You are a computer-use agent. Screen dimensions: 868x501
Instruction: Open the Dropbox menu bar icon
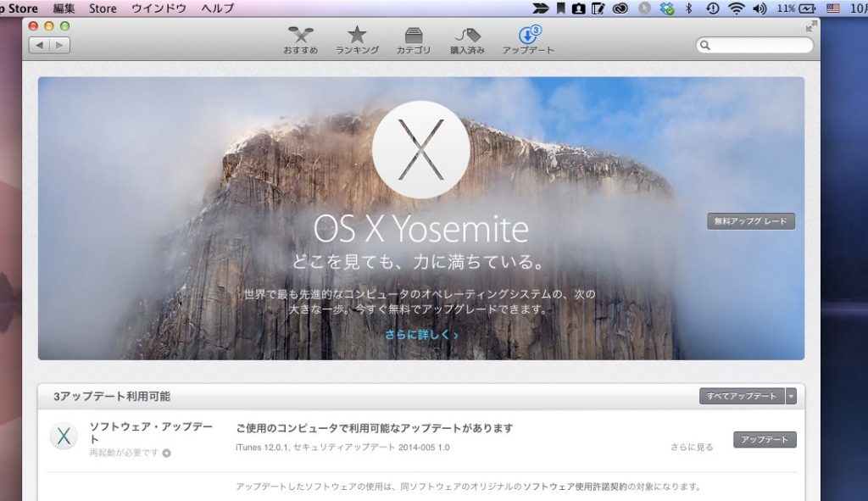click(x=667, y=8)
